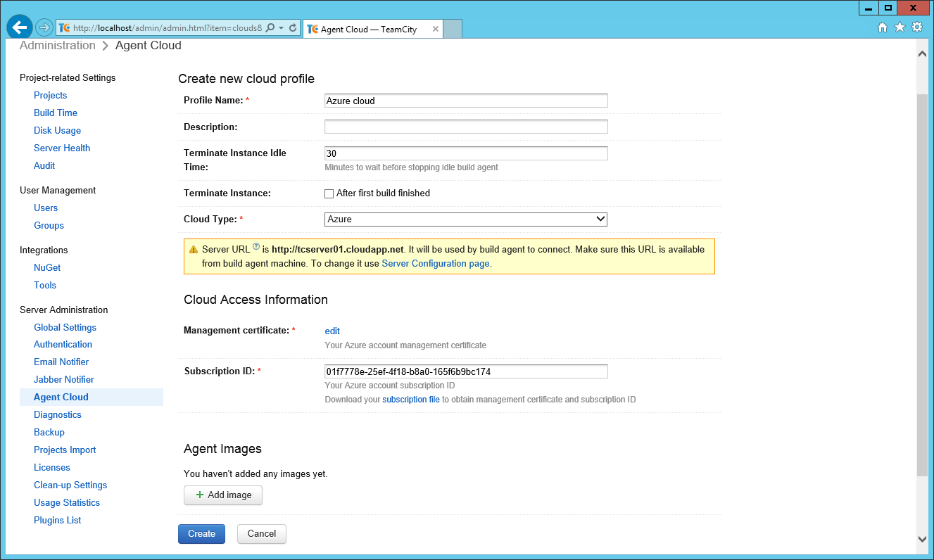Open Plugins List in the sidebar
The width and height of the screenshot is (934, 560).
tap(58, 521)
